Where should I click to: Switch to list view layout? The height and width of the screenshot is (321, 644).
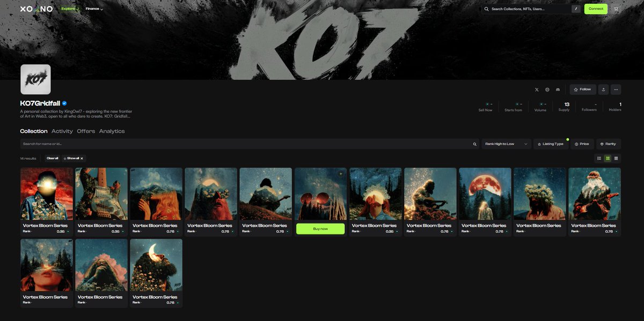pyautogui.click(x=599, y=158)
